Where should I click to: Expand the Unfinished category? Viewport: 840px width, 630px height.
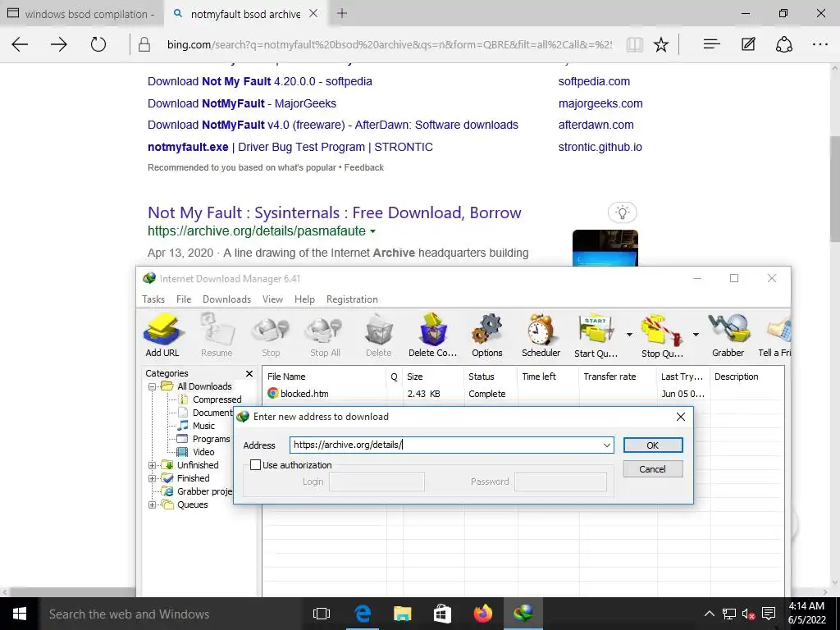point(152,465)
